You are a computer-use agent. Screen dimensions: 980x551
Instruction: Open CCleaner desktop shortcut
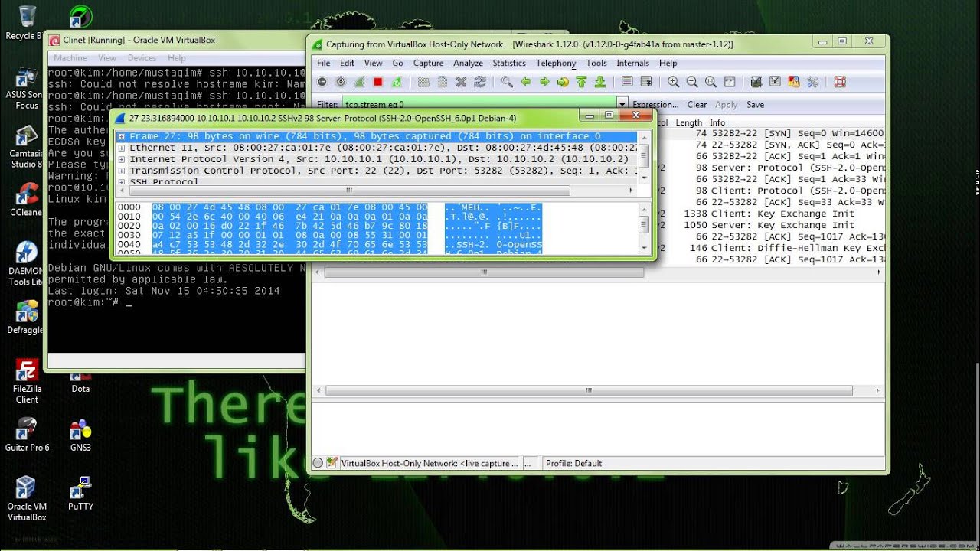pyautogui.click(x=26, y=199)
